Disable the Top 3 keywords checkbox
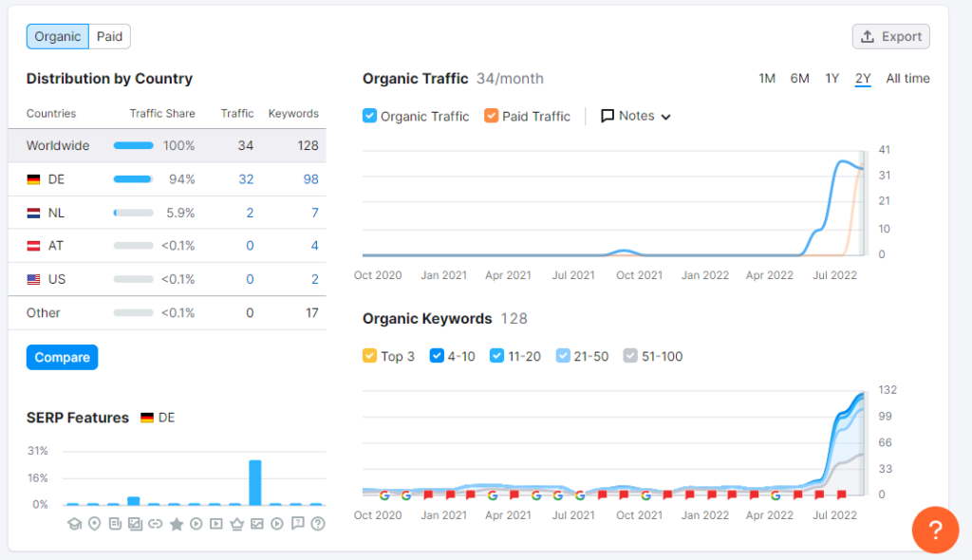 (x=370, y=356)
